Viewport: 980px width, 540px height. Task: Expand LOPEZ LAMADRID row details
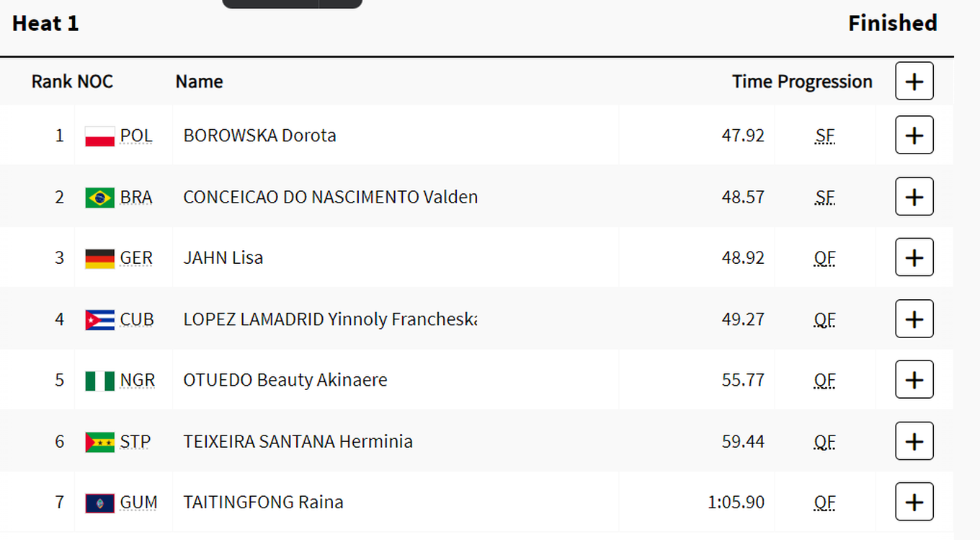[x=914, y=319]
